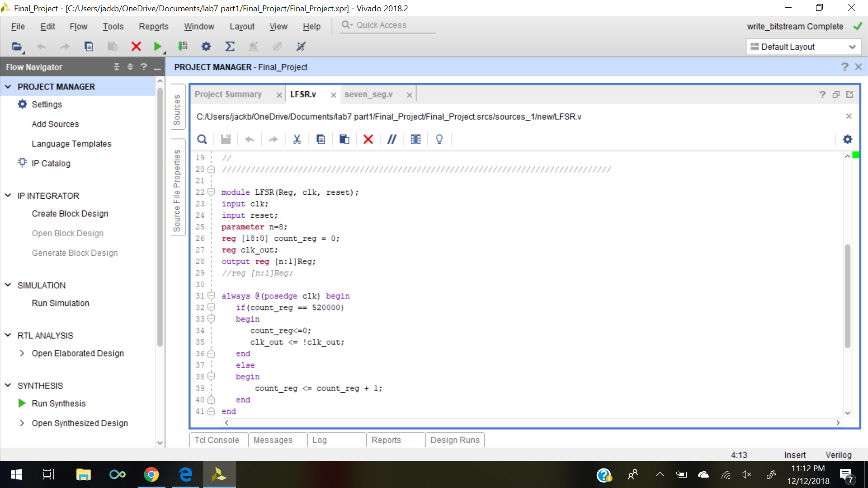Switch to the seven_seg.v tab
This screenshot has height=488, width=868.
point(368,94)
